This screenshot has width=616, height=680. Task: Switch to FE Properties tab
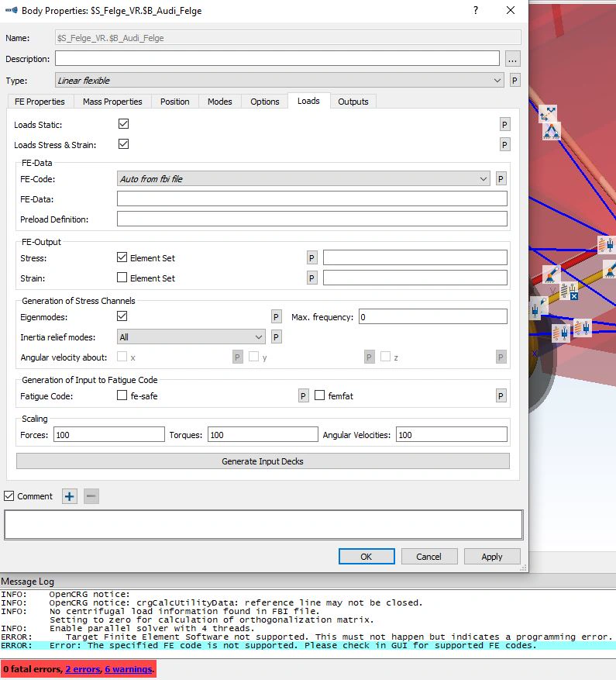[40, 102]
